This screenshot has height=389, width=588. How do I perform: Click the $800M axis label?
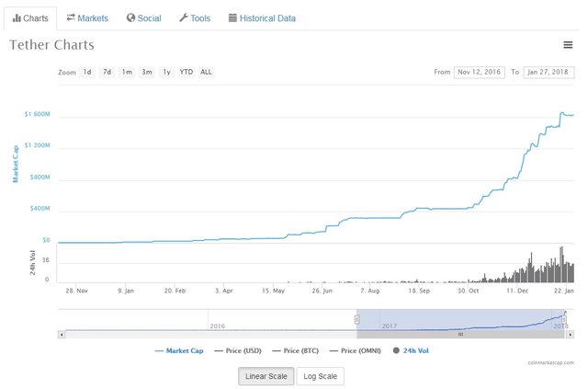click(x=40, y=177)
